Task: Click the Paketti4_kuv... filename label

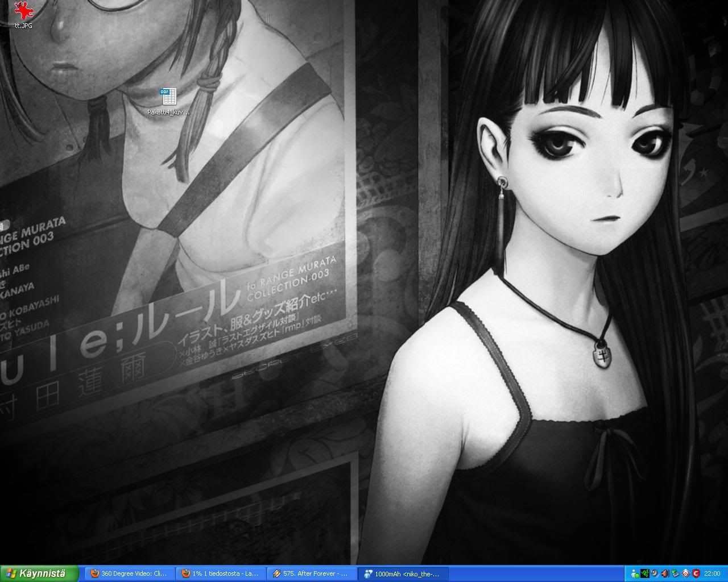Action: click(168, 112)
